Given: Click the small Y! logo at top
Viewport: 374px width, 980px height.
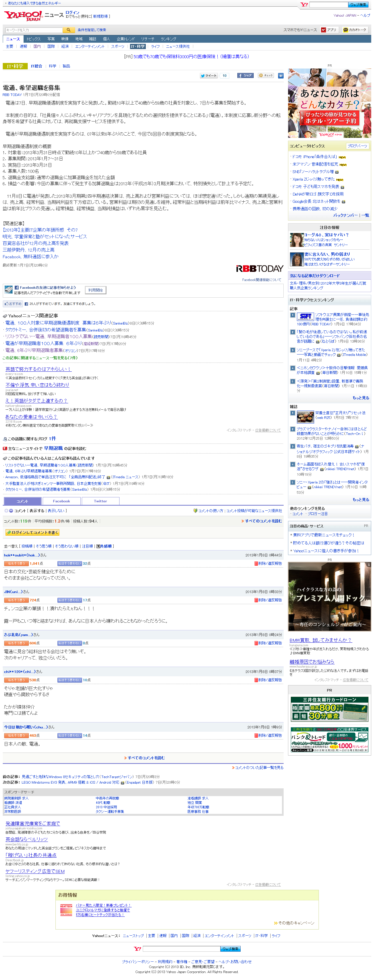Looking at the screenshot, I should (x=304, y=4).
